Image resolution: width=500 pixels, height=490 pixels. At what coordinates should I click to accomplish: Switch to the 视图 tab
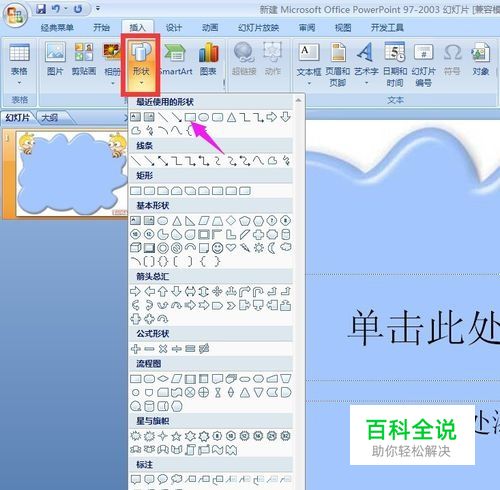point(343,27)
